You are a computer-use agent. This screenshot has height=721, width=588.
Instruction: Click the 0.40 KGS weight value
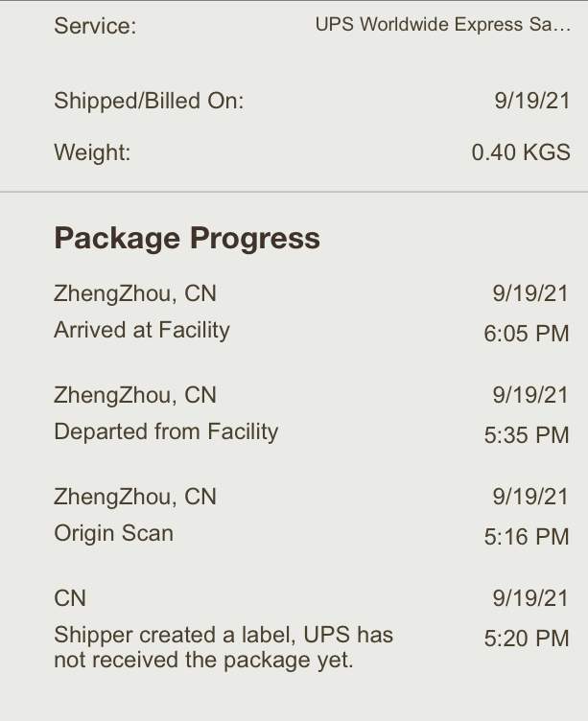521,152
